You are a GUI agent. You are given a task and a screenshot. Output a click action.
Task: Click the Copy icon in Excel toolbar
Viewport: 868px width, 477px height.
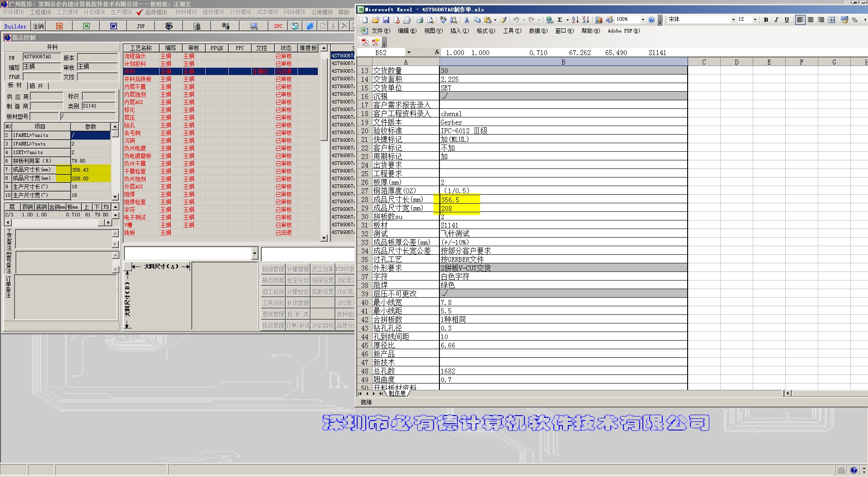477,20
